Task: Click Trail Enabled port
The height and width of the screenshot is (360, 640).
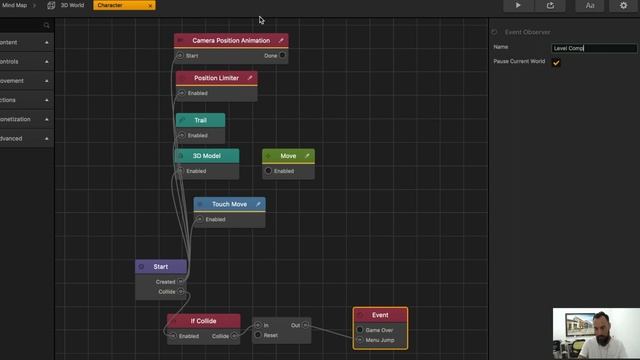Action: 182,135
